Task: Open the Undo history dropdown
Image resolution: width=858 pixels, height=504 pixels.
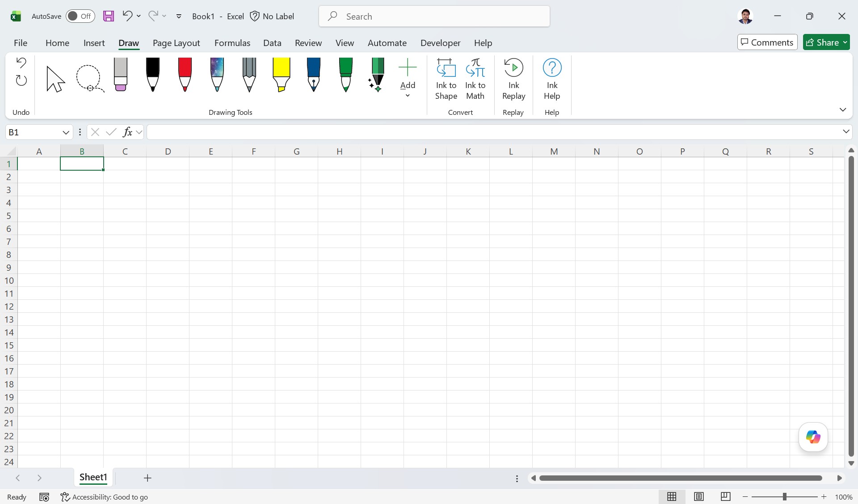Action: point(139,16)
